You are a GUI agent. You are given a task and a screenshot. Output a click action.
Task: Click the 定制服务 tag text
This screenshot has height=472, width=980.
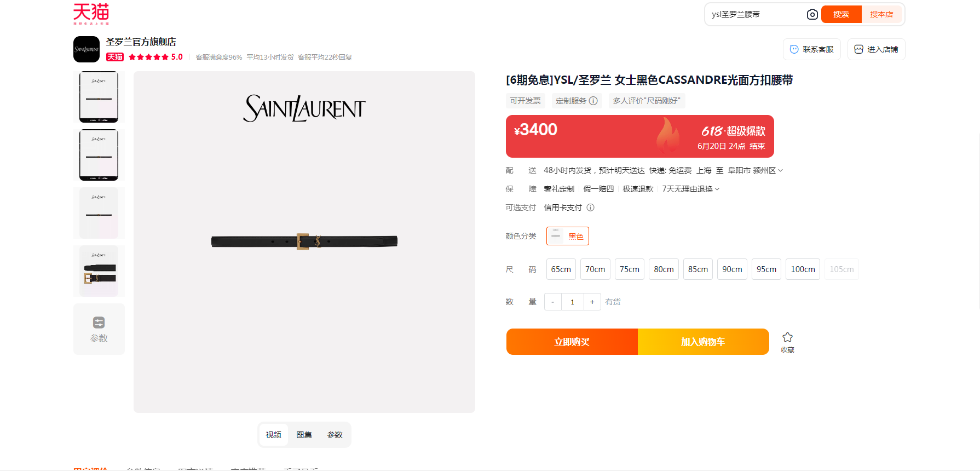571,101
